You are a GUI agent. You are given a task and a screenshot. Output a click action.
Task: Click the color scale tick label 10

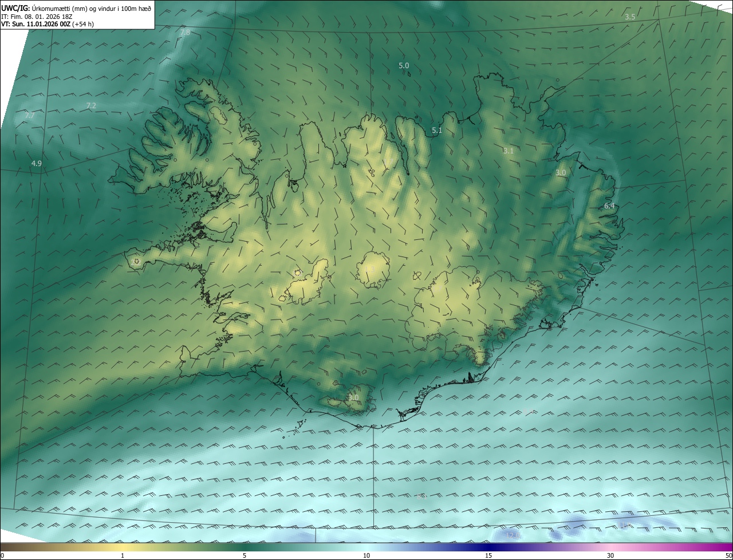366,555
